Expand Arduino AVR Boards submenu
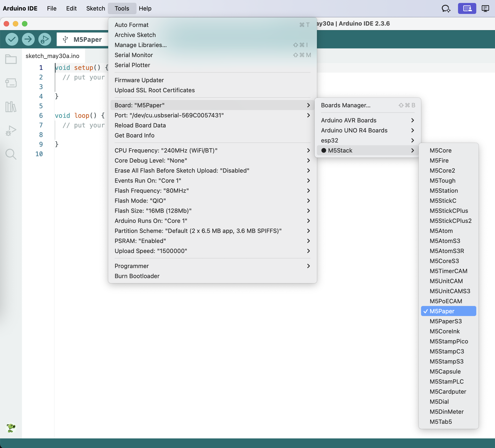Screen dimensions: 495x448 click(368, 120)
